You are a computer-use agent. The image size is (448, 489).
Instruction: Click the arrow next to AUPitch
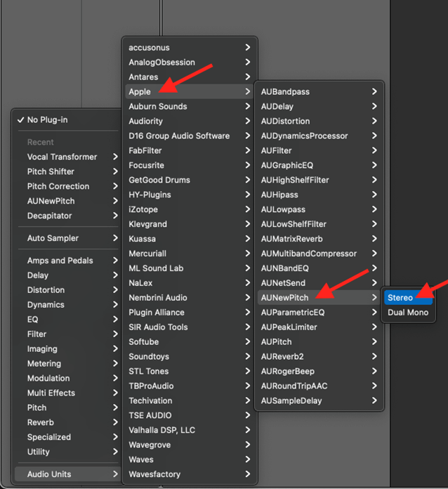point(375,342)
